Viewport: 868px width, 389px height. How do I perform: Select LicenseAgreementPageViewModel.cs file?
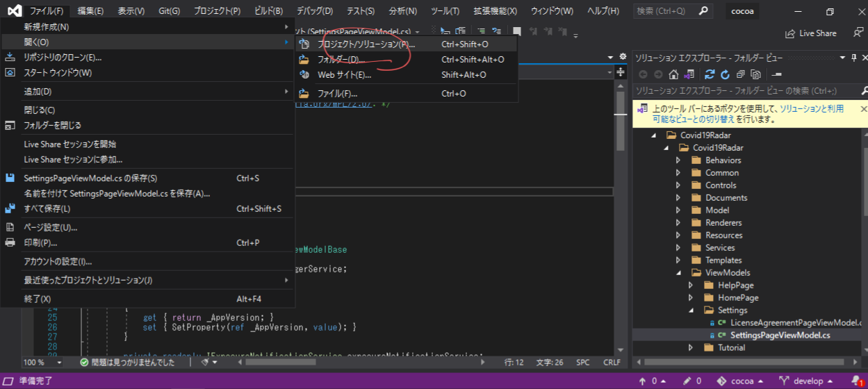[x=795, y=322]
